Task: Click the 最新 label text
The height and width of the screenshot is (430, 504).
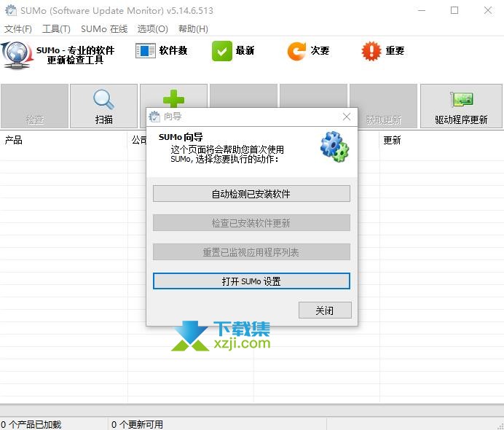Action: (245, 50)
